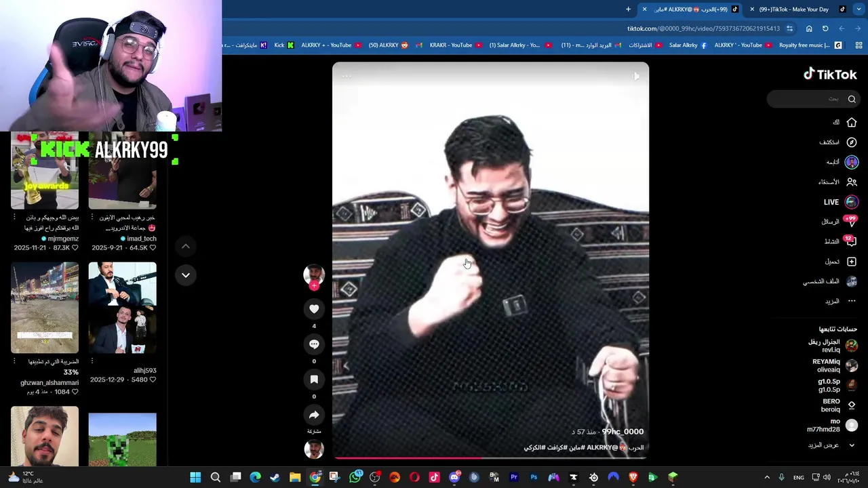Seek on the video progress bar
The image size is (868, 488).
[490, 457]
